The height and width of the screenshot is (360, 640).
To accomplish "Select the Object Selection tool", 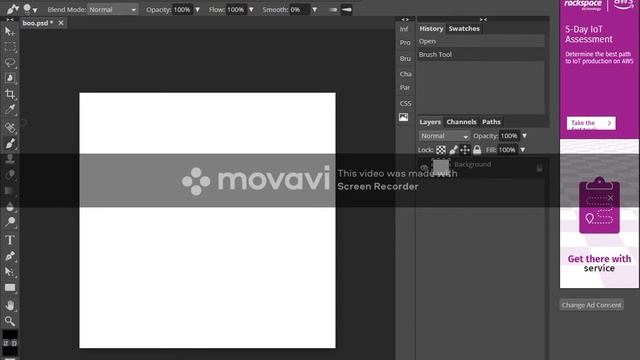I will coord(10,78).
